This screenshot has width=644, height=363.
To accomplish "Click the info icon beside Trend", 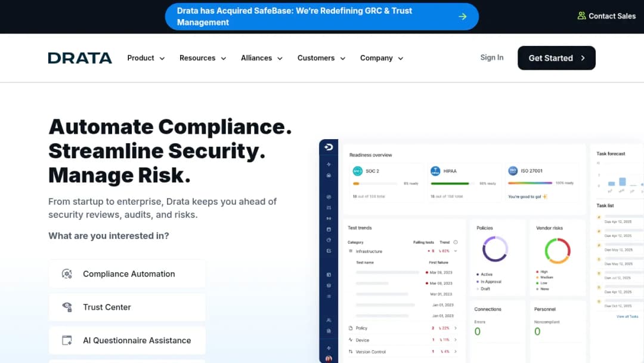I will coord(456,242).
